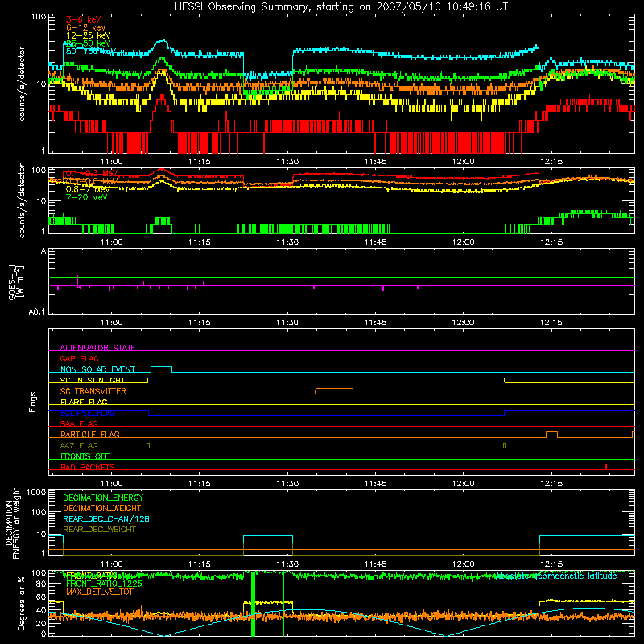Select the MAX_DET_VS_TOT legend label
The image size is (644, 644).
[x=99, y=592]
